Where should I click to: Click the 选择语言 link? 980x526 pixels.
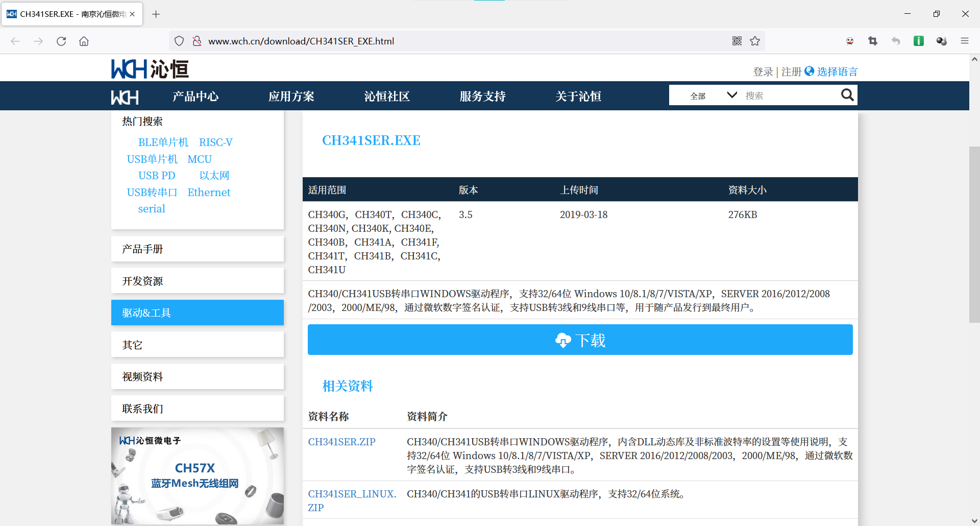pos(838,71)
